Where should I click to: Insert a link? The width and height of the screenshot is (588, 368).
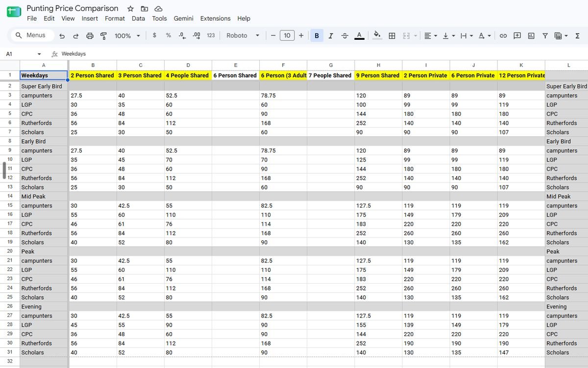[503, 36]
